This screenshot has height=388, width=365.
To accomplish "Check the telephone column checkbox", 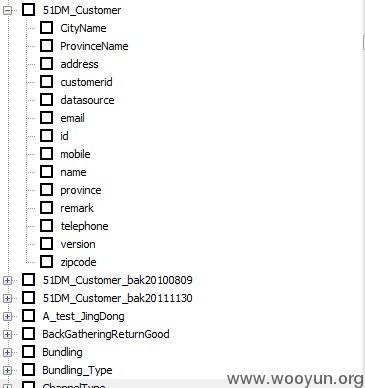I will coord(46,226).
